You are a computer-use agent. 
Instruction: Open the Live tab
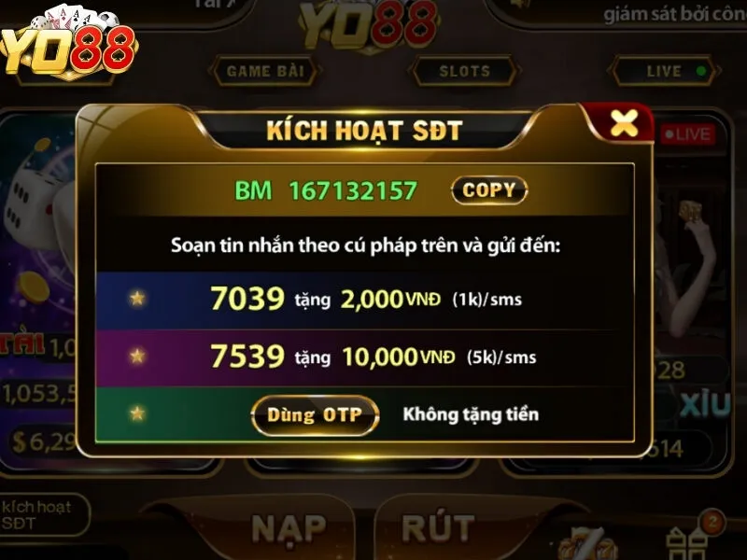tap(664, 72)
